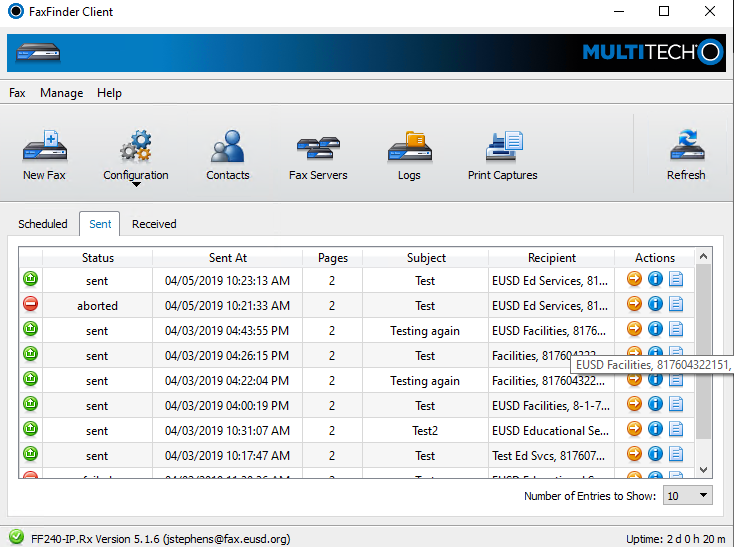
Task: Click resend arrow for aborted 10:21:33 AM fax
Action: pos(634,304)
